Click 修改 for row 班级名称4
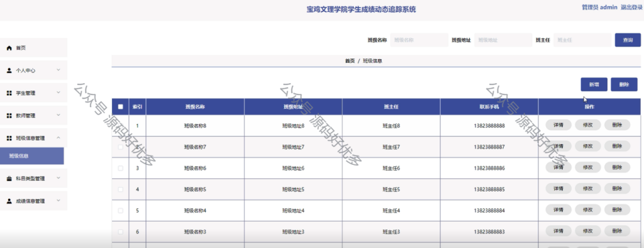 pyautogui.click(x=588, y=210)
